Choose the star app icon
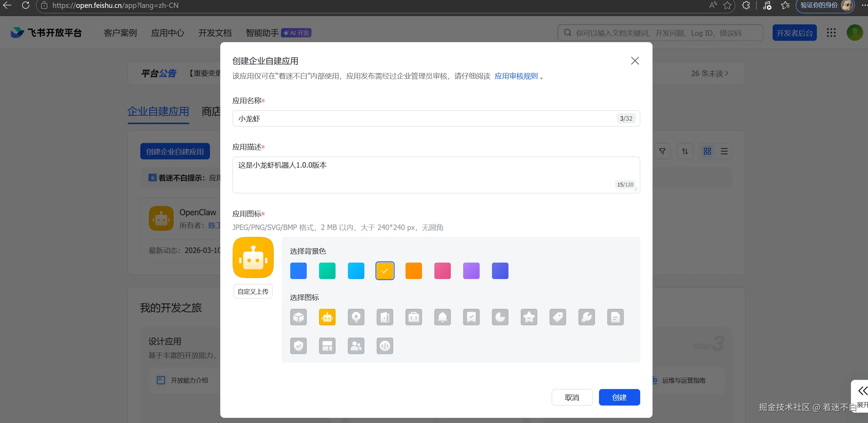The height and width of the screenshot is (423, 868). [x=529, y=317]
